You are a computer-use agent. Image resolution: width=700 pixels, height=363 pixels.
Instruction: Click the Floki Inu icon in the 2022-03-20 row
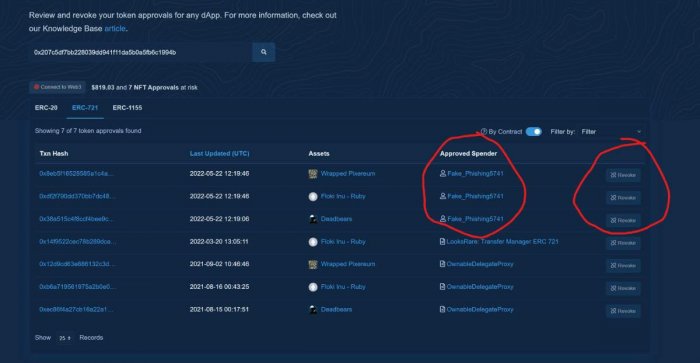[313, 242]
